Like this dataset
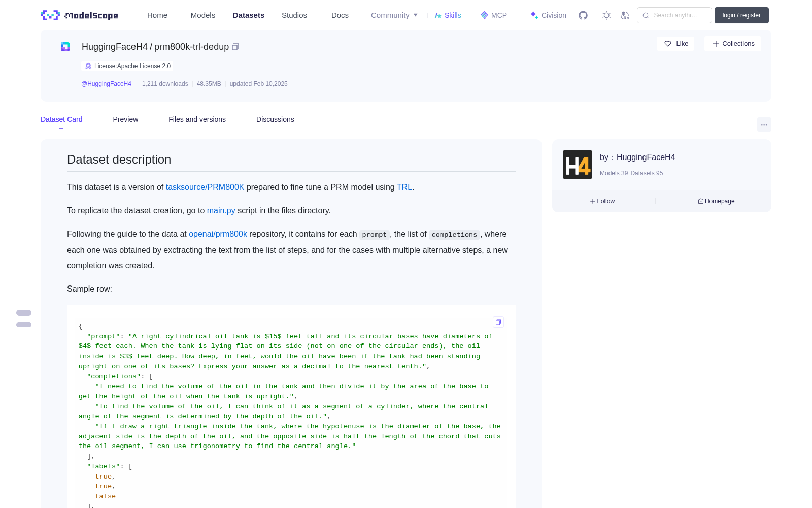 tap(676, 44)
